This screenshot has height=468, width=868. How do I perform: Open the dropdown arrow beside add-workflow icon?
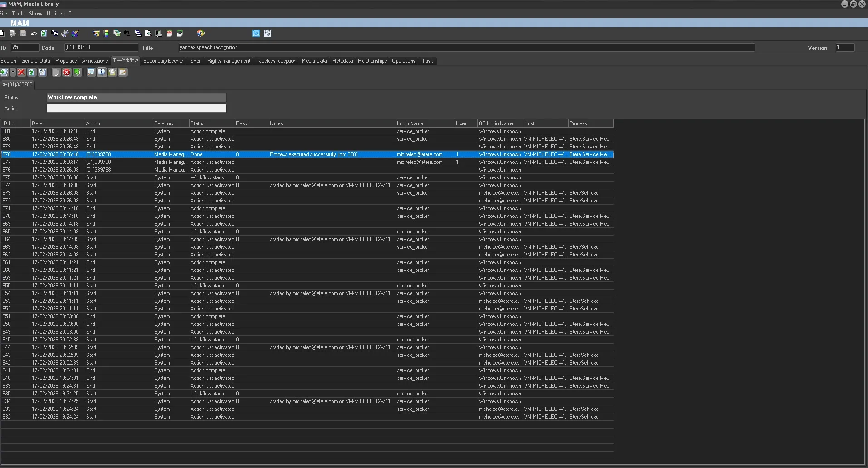pos(13,72)
